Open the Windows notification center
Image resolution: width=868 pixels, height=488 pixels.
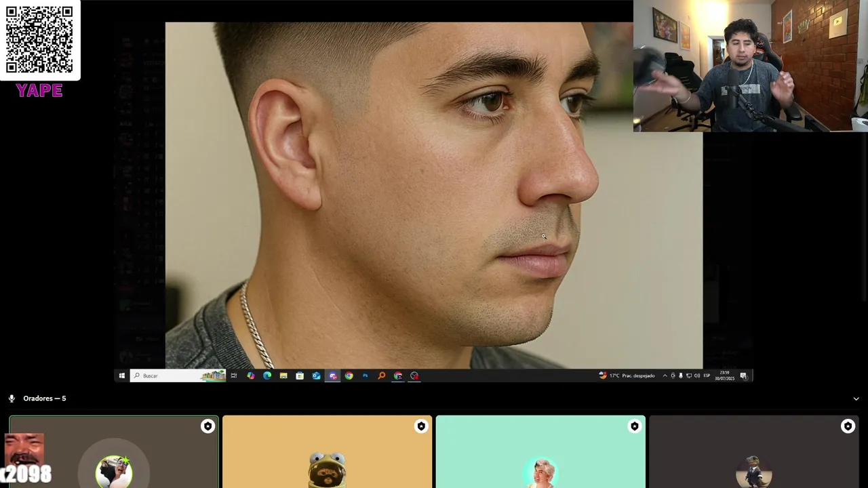[x=744, y=375]
